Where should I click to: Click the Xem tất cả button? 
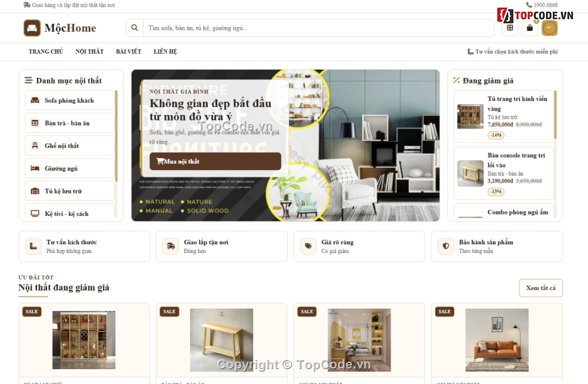tap(541, 288)
